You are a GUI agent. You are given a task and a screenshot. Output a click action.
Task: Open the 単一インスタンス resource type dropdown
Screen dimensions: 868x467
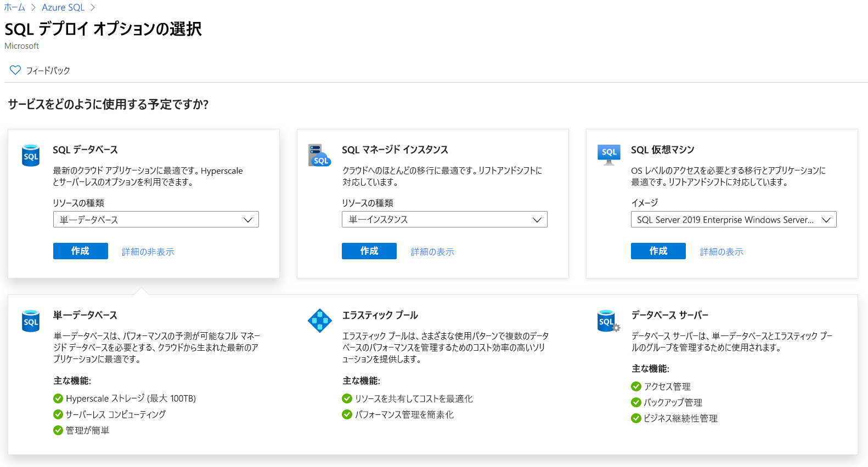pos(444,219)
